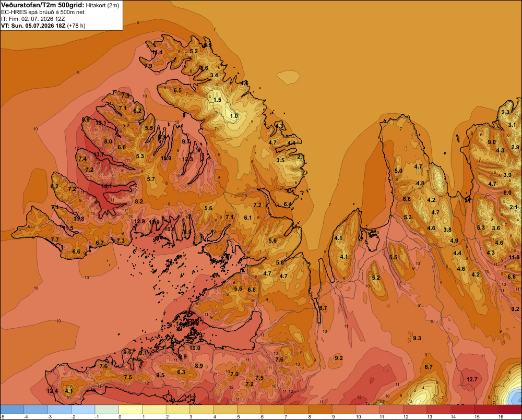Click the 13.7 temperature value
This screenshot has height=420, width=522.
pyautogui.click(x=99, y=154)
